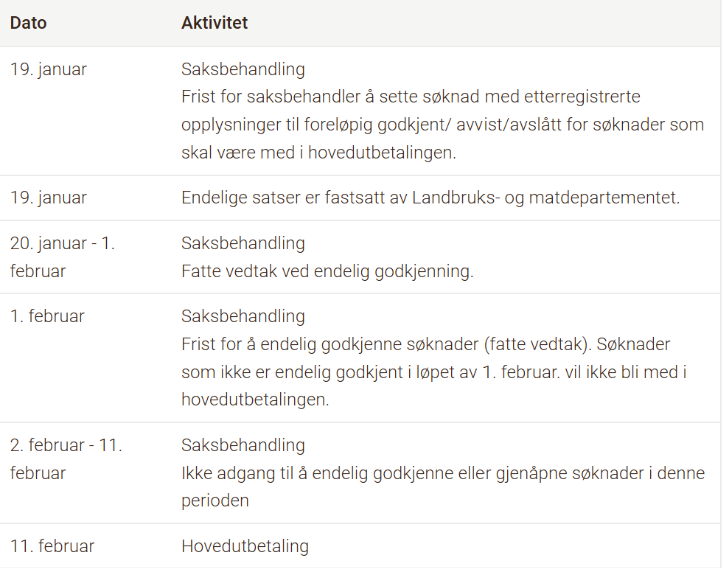Select the '11. februar' date in last row
This screenshot has height=568, width=723.
52,546
